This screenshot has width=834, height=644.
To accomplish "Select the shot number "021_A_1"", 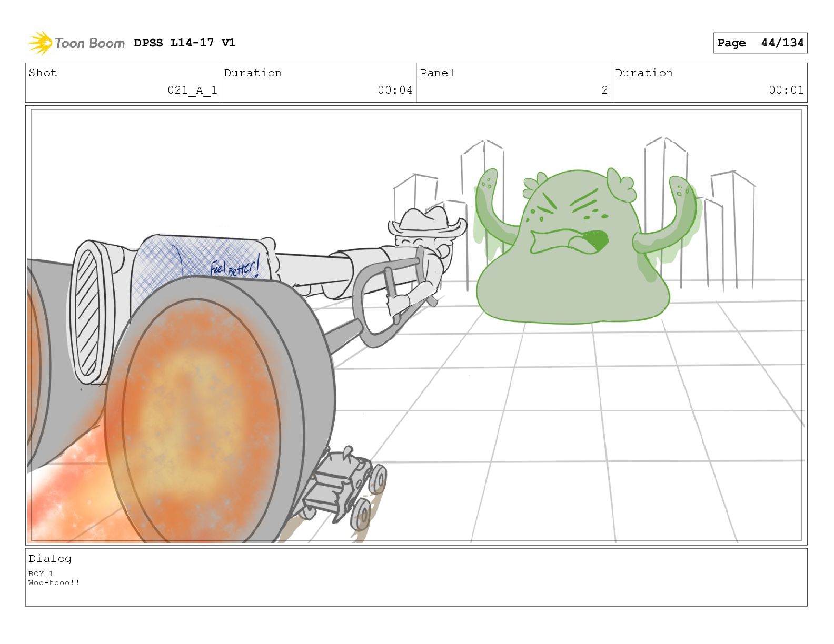I will click(192, 90).
